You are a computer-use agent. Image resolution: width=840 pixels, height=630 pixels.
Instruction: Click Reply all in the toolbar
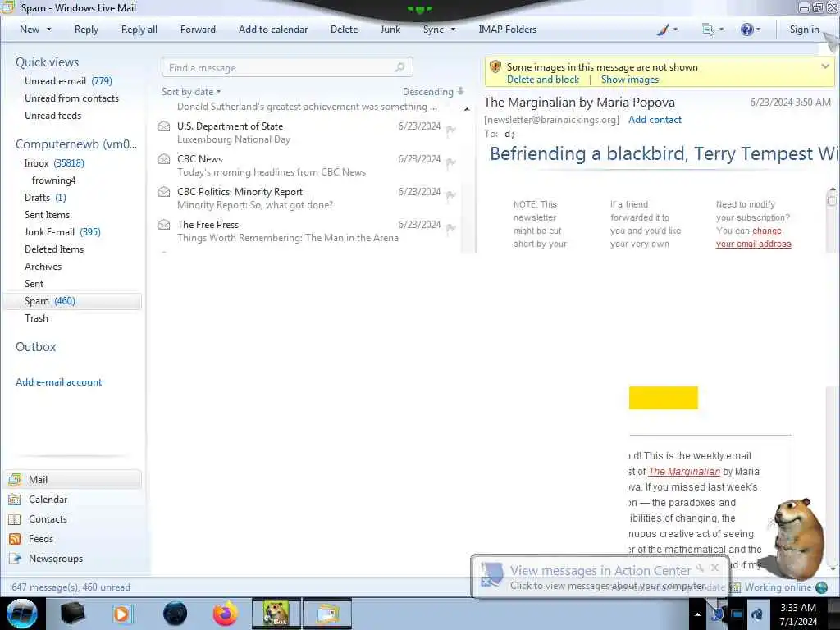(x=139, y=30)
